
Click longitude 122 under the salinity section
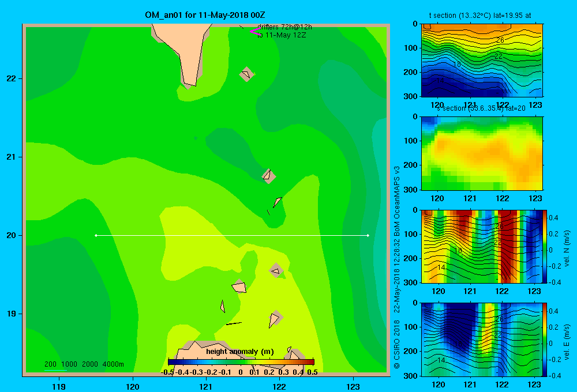503,198
